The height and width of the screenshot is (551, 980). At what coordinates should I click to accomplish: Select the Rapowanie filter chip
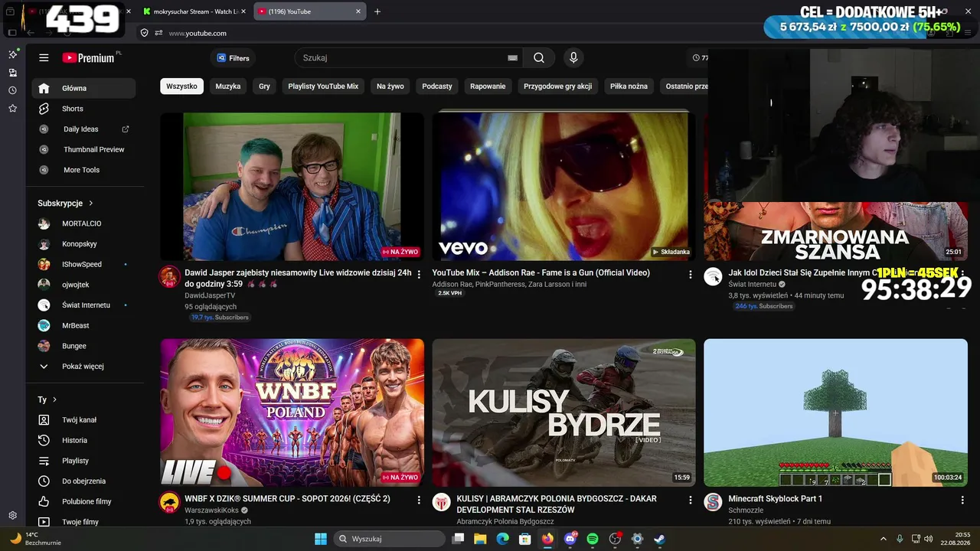tap(488, 86)
